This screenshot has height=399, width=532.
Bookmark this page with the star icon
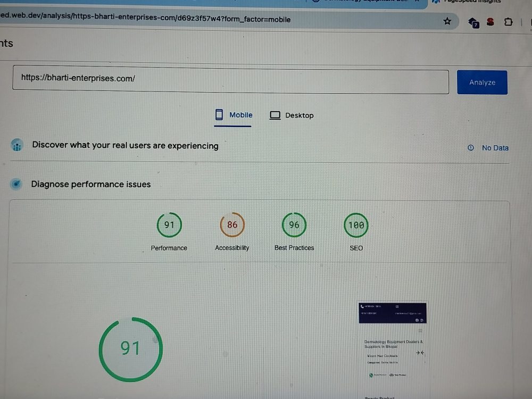447,21
